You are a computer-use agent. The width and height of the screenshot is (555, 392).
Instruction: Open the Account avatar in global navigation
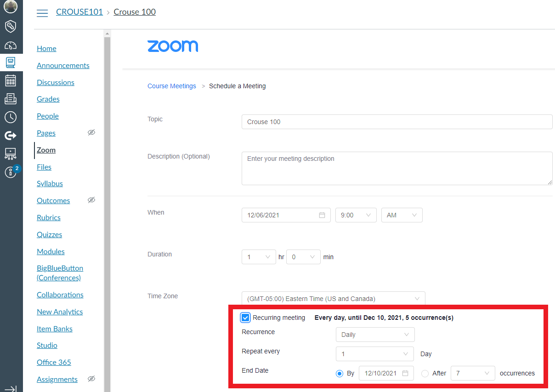point(11,6)
